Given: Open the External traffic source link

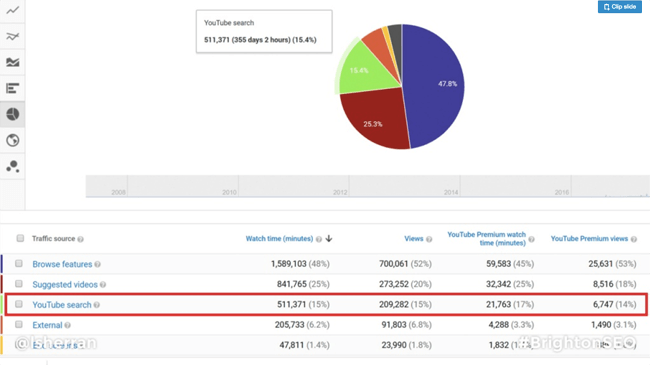Looking at the screenshot, I should pyautogui.click(x=47, y=325).
